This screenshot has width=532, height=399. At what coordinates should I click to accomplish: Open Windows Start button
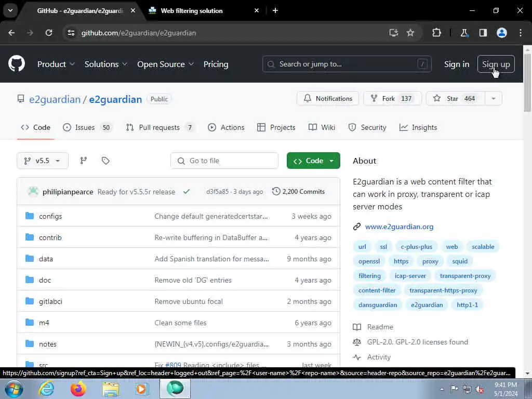(14, 389)
